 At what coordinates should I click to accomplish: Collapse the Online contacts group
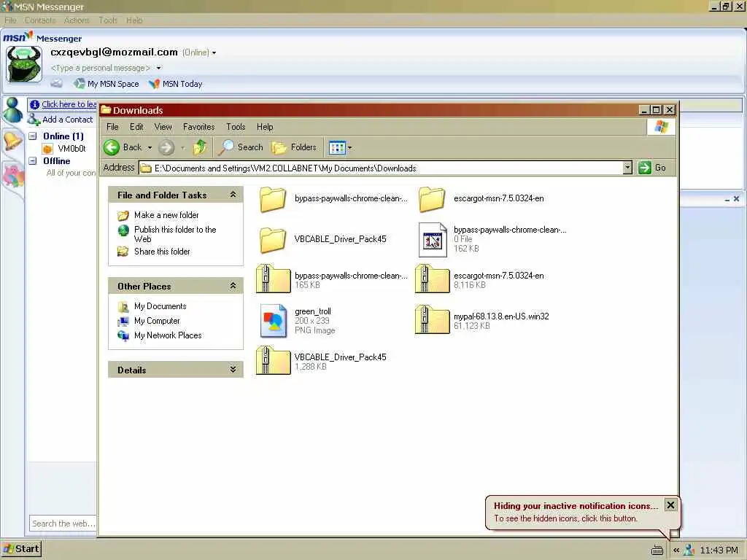(33, 136)
